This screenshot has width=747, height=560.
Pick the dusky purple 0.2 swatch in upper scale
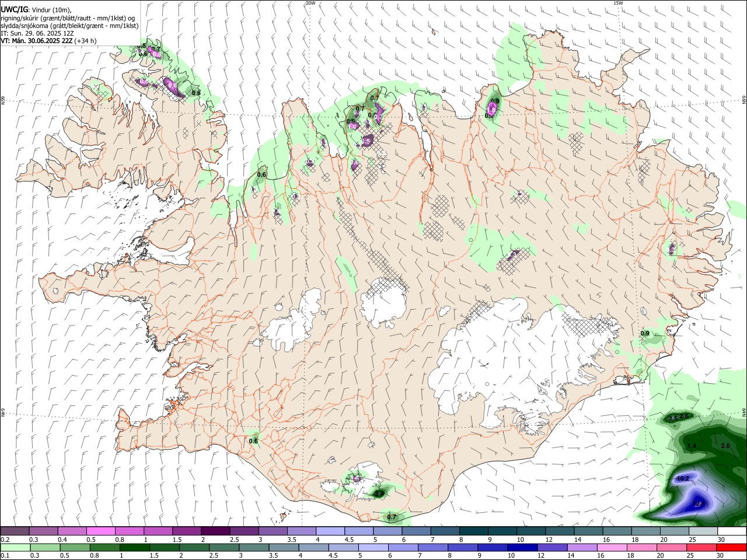(x=15, y=531)
